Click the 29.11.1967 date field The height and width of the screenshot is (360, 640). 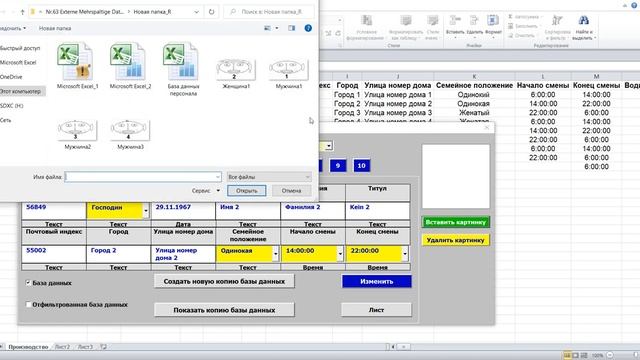pyautogui.click(x=183, y=211)
